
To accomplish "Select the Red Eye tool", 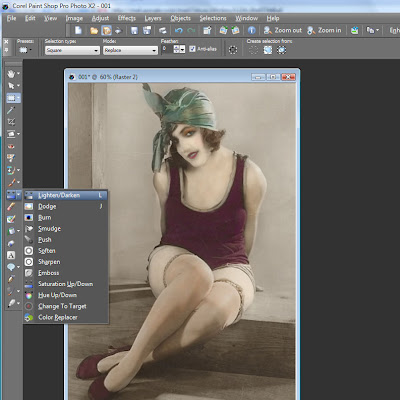I will click(x=11, y=146).
